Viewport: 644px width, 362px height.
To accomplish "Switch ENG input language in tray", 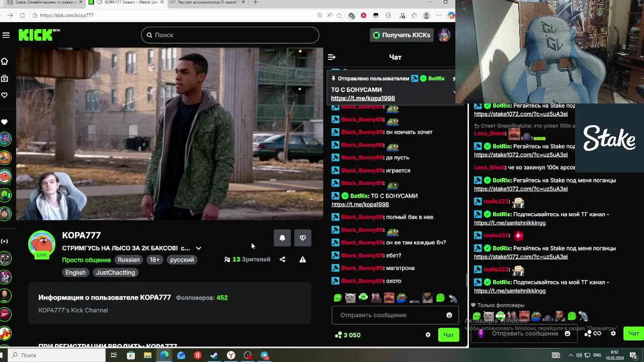I will pos(597,355).
